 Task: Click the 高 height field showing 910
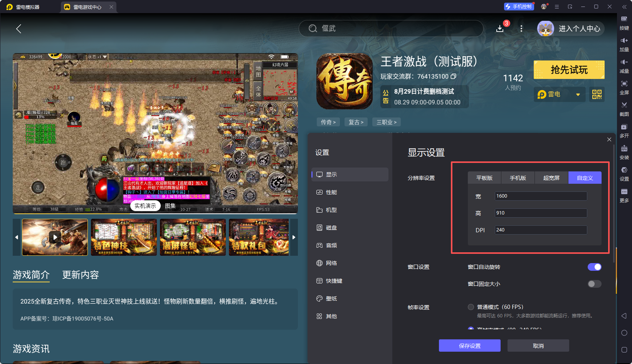[x=541, y=213]
